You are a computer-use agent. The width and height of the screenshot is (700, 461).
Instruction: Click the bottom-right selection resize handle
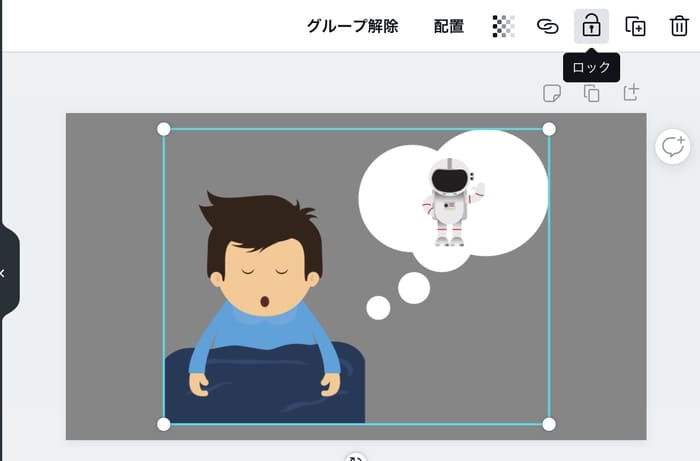(x=549, y=424)
